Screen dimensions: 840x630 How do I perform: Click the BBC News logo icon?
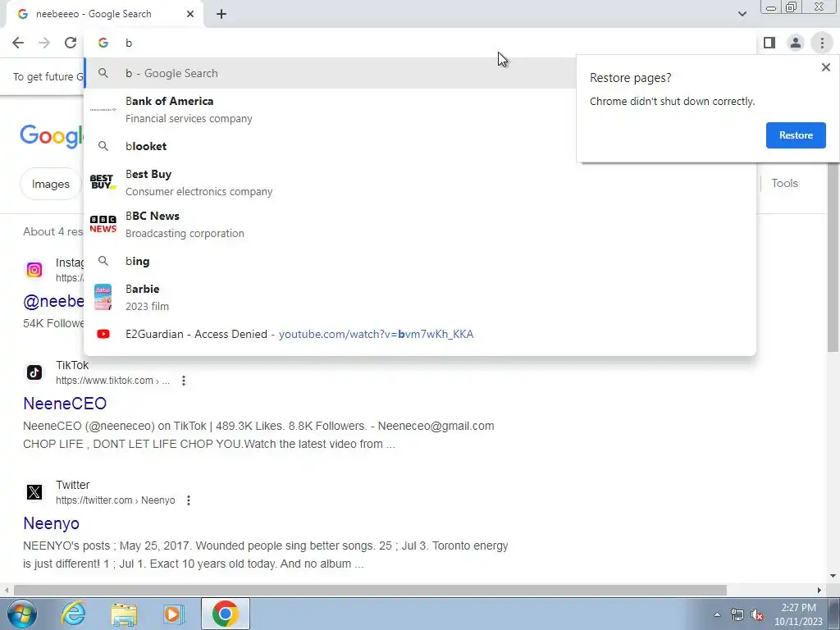click(103, 224)
